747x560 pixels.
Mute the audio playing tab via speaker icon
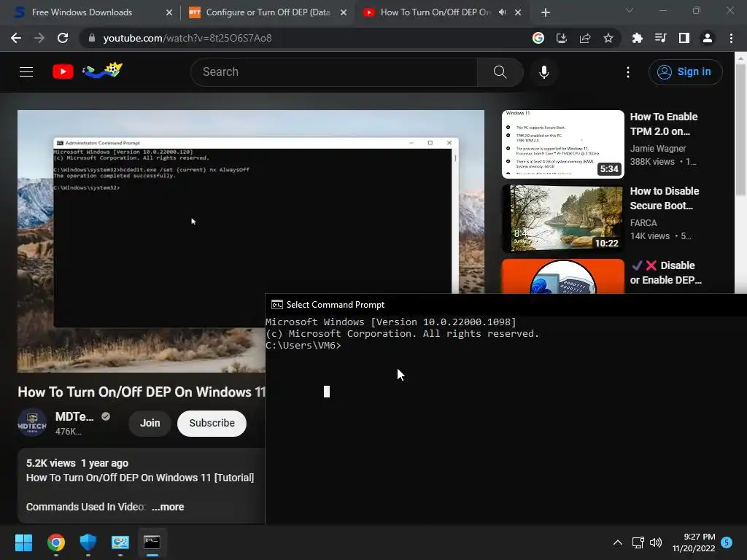502,12
